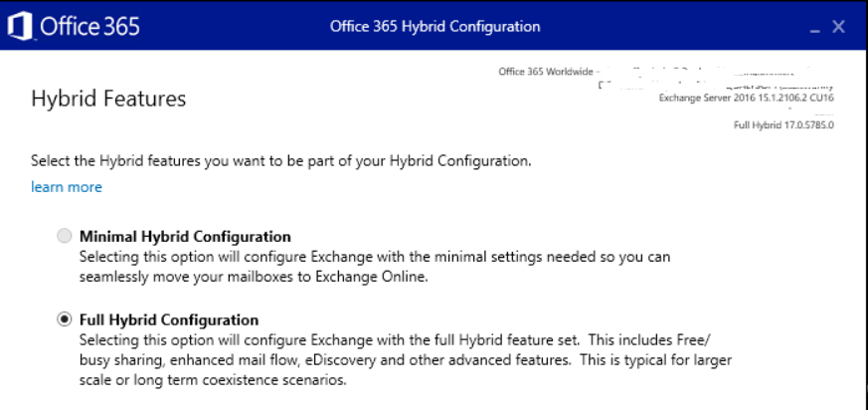This screenshot has width=868, height=410.
Task: Click the "Select the Hybrid features" instruction text
Action: 281,160
